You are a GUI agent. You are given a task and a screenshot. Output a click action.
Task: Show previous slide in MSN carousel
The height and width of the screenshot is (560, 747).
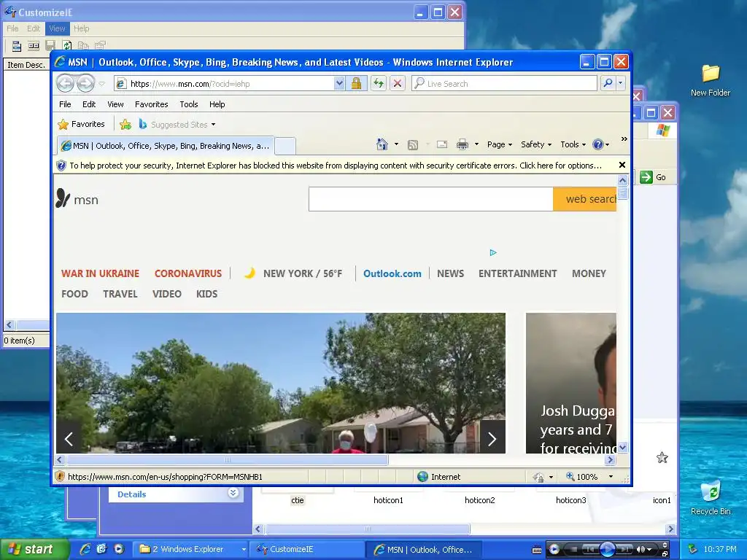(x=69, y=438)
